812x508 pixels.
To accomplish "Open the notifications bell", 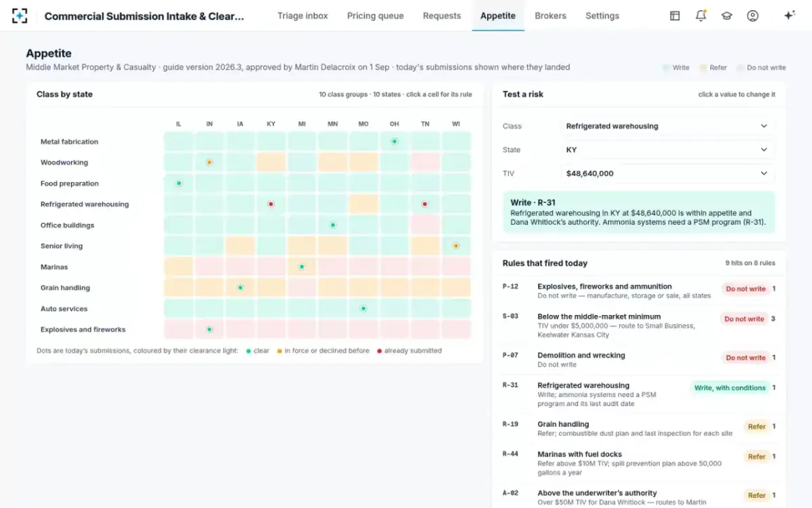I will tap(701, 16).
